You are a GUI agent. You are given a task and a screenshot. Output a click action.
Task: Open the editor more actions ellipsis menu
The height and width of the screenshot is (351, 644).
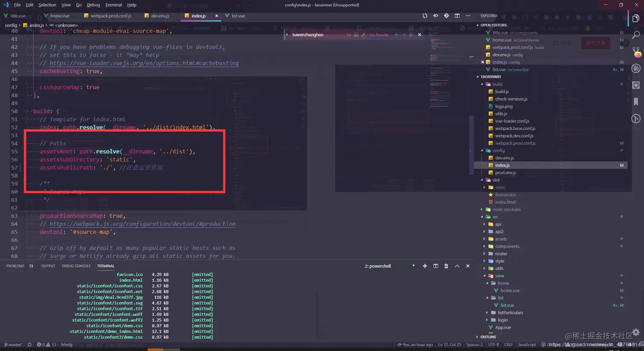click(x=468, y=16)
